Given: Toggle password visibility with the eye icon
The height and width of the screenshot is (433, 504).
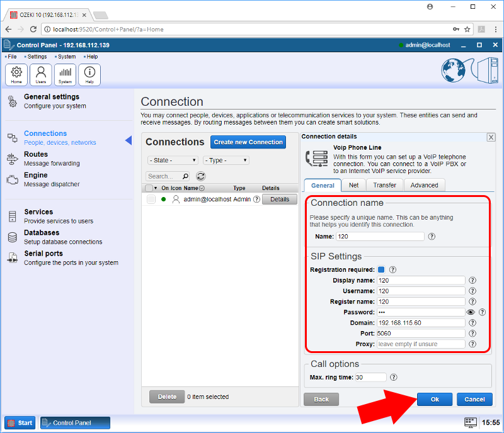Looking at the screenshot, I should point(470,312).
